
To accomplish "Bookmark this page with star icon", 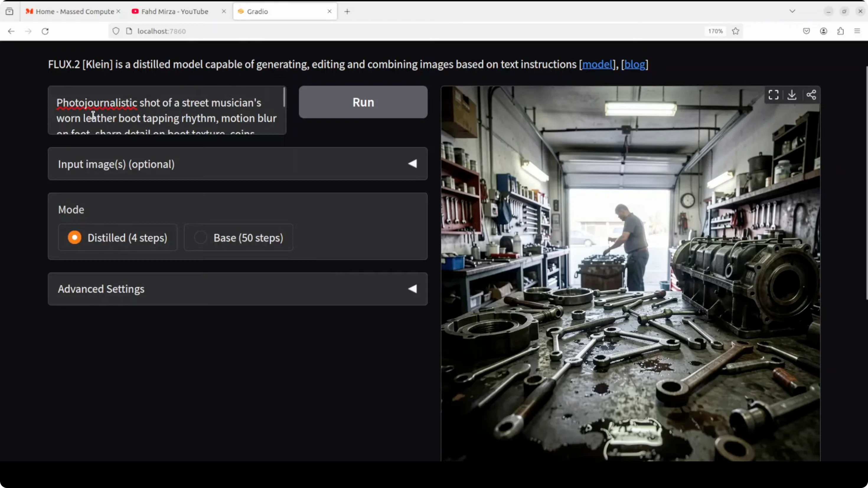I will 735,31.
